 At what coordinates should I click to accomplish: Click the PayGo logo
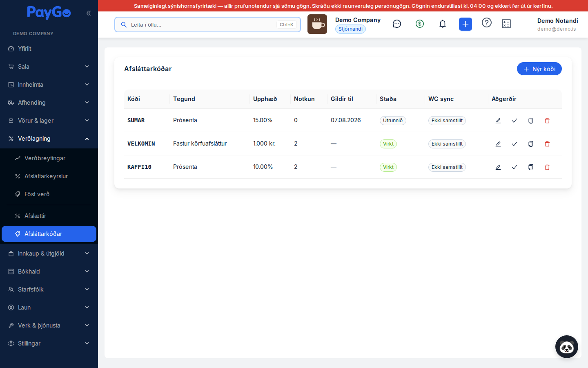(49, 13)
